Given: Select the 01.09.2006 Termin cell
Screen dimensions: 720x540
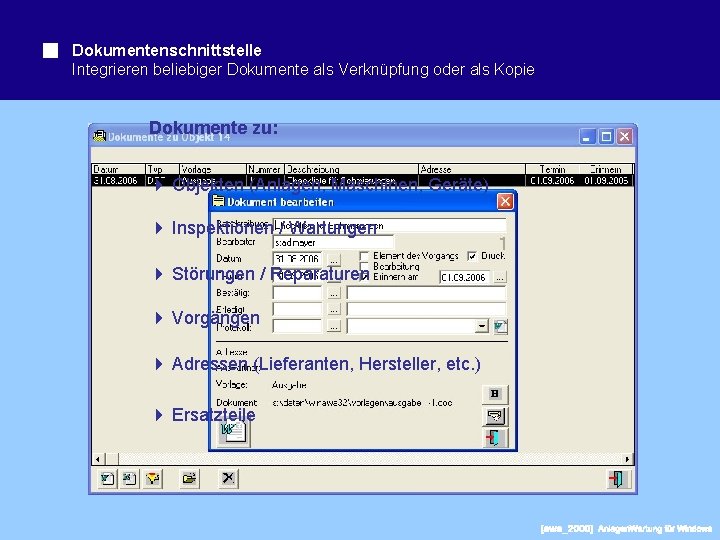Looking at the screenshot, I should [x=552, y=180].
